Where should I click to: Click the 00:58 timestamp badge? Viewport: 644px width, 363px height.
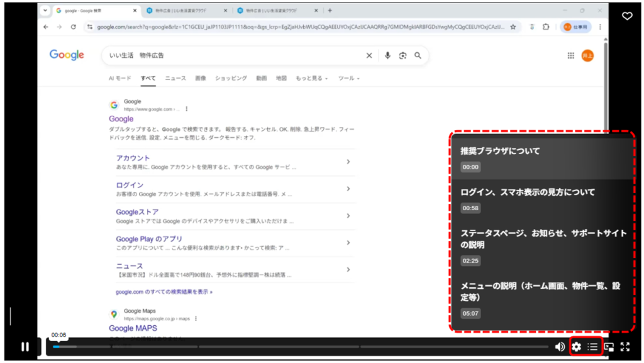pos(470,208)
